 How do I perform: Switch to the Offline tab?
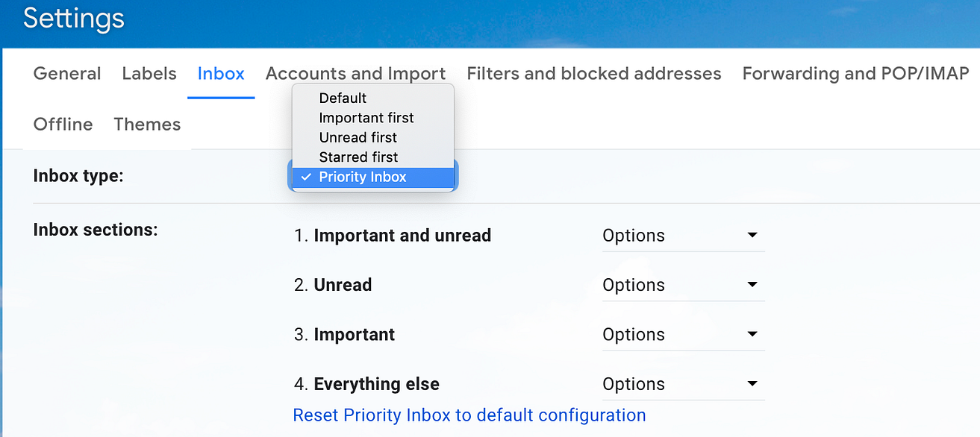pos(63,125)
